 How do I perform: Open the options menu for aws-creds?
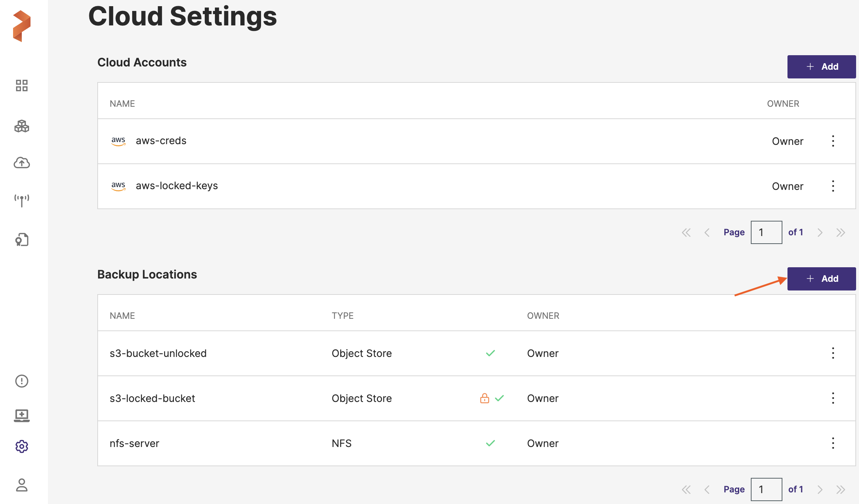click(x=833, y=141)
